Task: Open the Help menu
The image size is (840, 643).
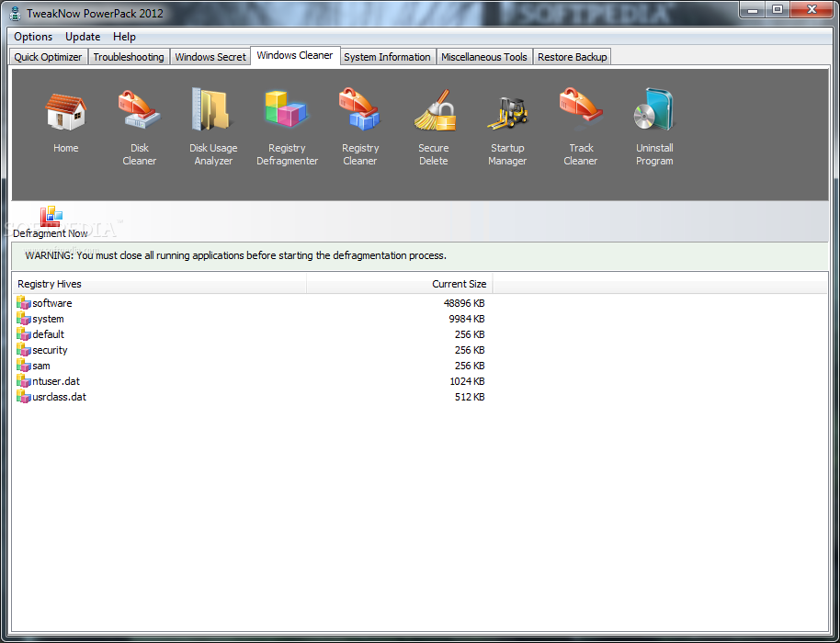Action: click(124, 37)
